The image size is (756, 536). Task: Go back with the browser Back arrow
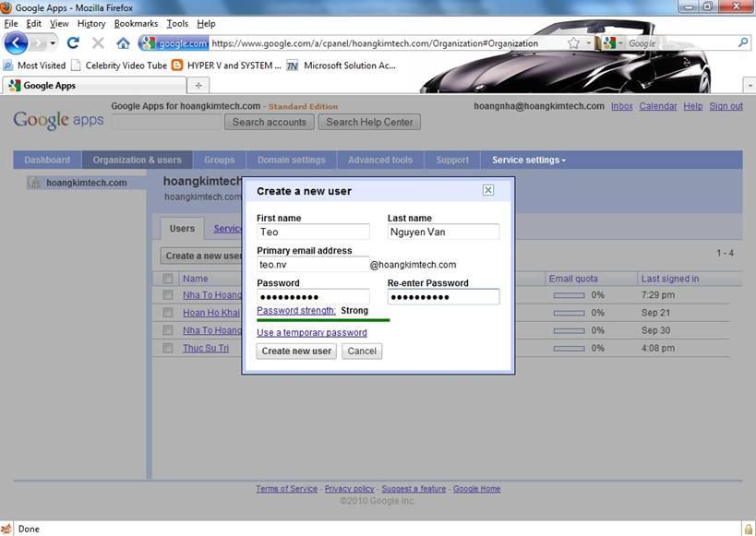coord(16,43)
